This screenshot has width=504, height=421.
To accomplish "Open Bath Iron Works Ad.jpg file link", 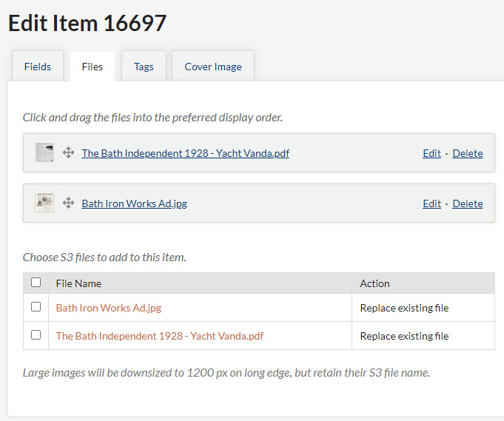I will pyautogui.click(x=135, y=203).
